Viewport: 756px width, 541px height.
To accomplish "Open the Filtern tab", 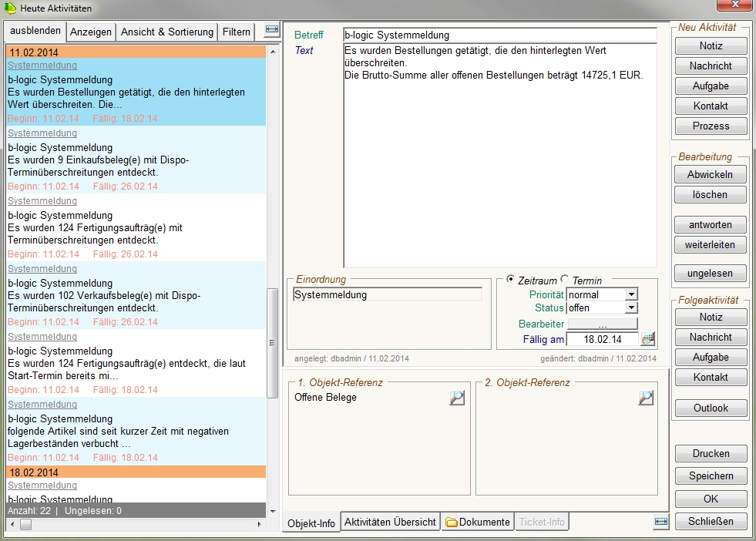I will [237, 32].
